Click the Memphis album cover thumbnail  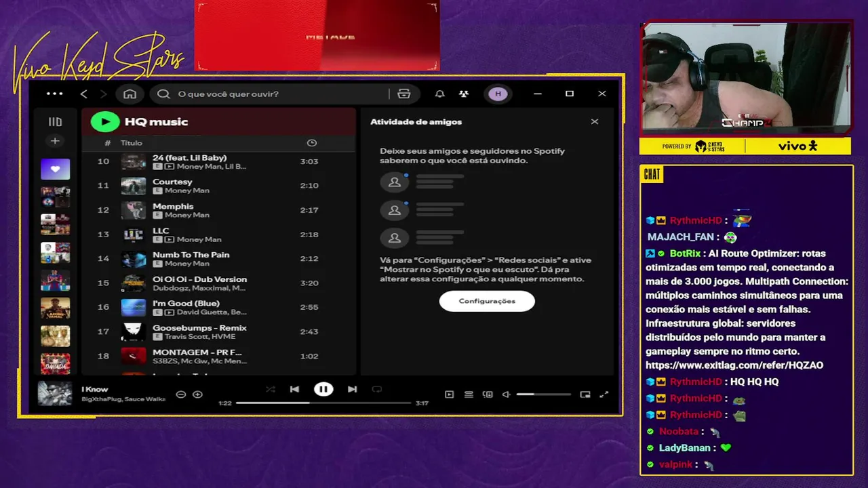point(134,210)
